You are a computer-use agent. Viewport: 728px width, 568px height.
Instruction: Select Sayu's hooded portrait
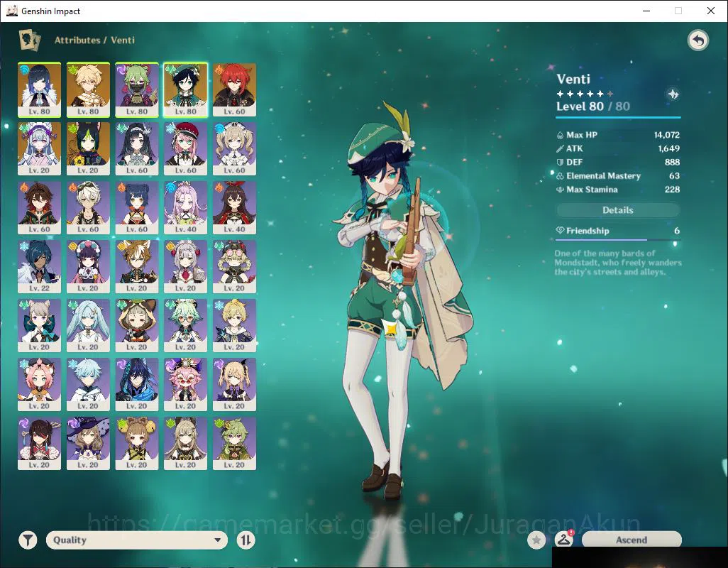pos(137,326)
